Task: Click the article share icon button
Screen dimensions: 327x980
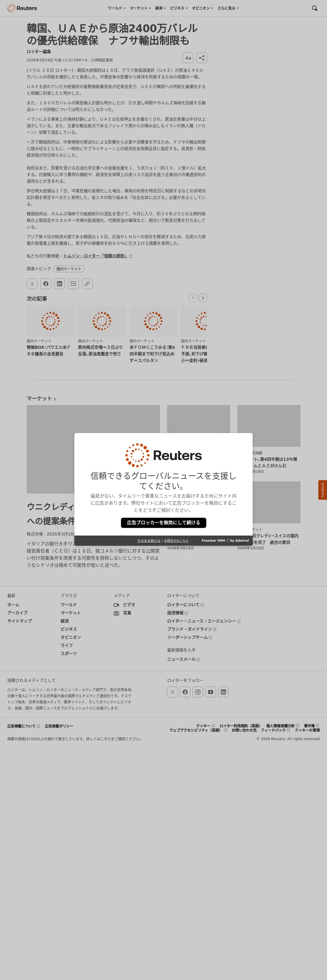Action: pos(202,58)
